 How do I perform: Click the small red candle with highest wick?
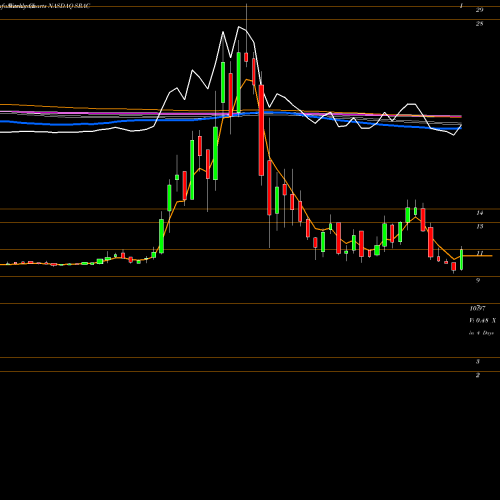coord(246,57)
